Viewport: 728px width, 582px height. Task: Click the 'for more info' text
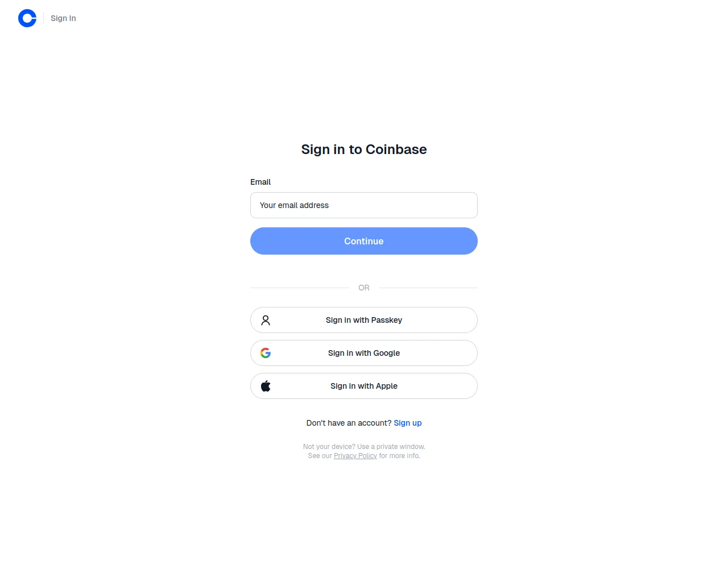[399, 456]
